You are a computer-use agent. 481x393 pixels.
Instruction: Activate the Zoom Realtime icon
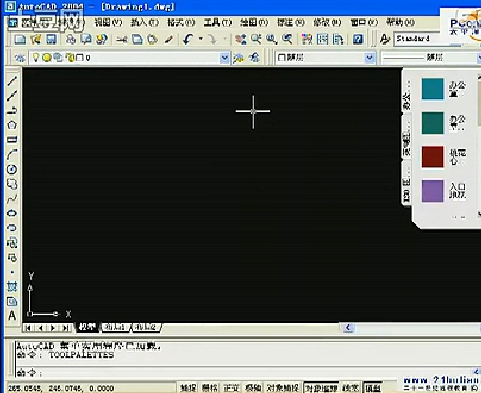[256, 39]
